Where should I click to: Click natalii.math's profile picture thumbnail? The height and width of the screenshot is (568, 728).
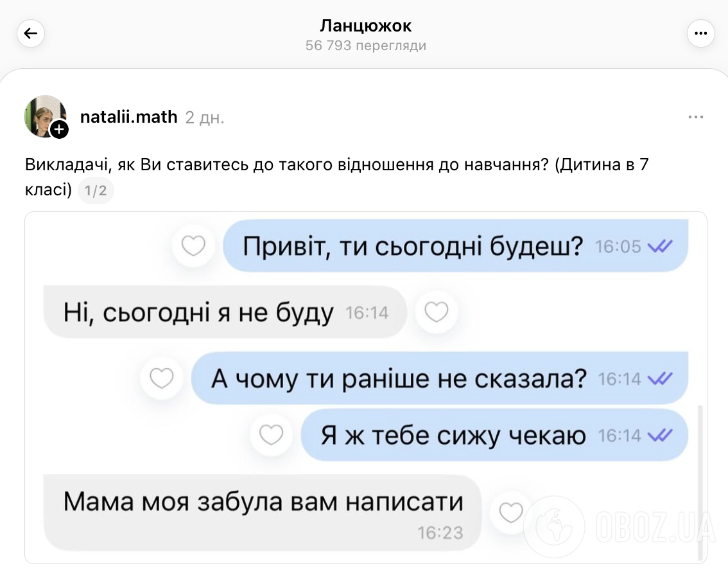coord(45,116)
